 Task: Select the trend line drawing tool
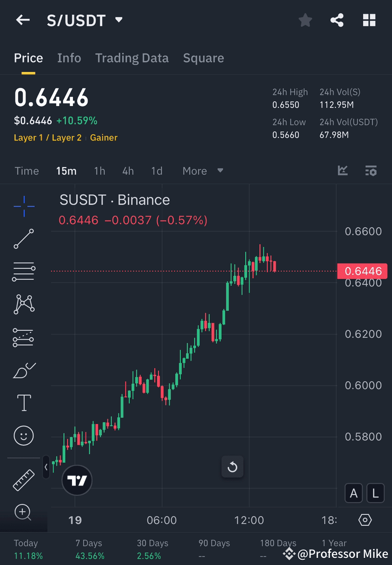pos(24,239)
